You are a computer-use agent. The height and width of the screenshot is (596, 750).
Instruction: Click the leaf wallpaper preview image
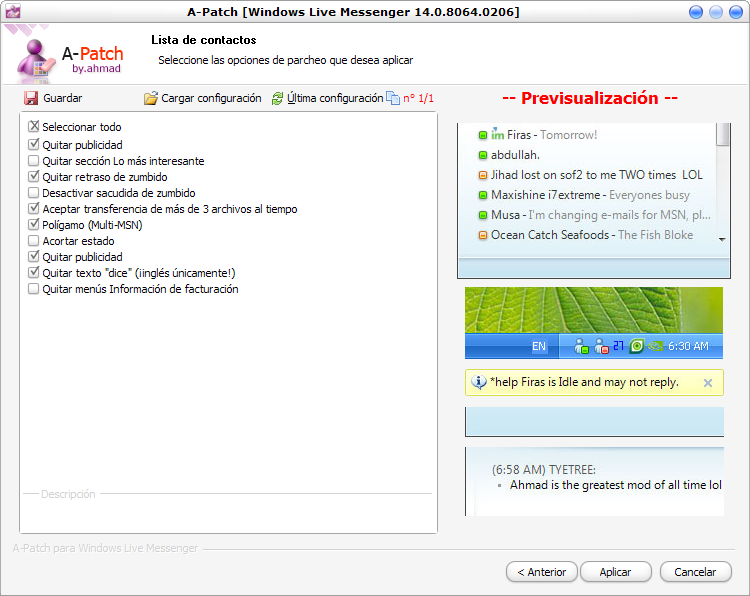pos(594,310)
